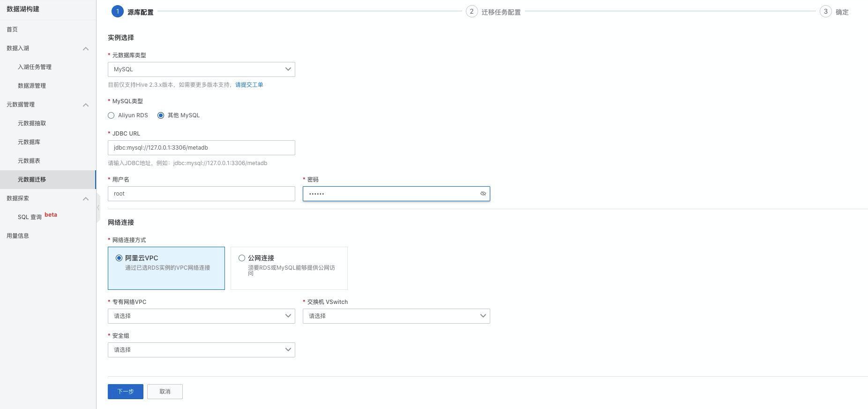Click the 取消 button
The width and height of the screenshot is (868, 409).
[x=165, y=392]
